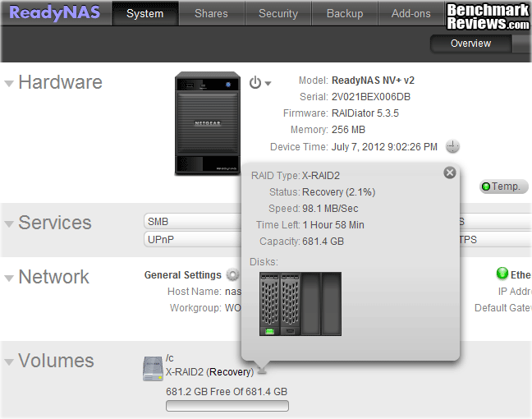Click the power icon beside the NAS
Viewport: 532px width, 419px height.
pyautogui.click(x=255, y=82)
